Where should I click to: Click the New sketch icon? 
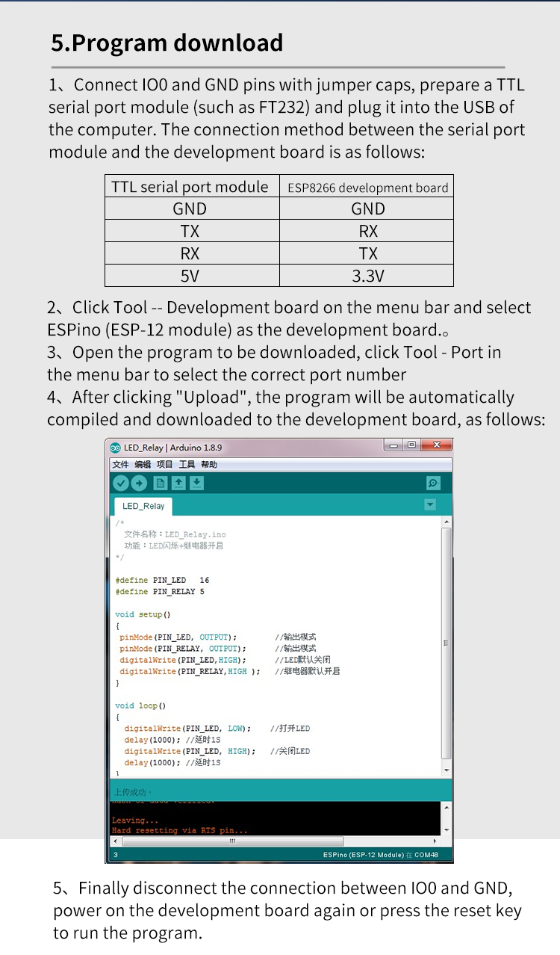coord(160,483)
